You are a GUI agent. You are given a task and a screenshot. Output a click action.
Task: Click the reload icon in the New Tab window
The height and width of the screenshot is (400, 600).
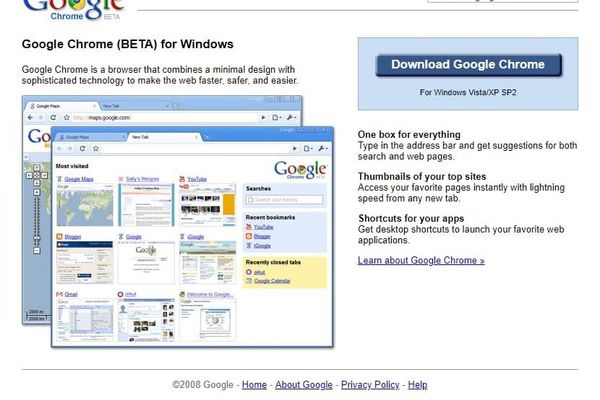coord(82,149)
